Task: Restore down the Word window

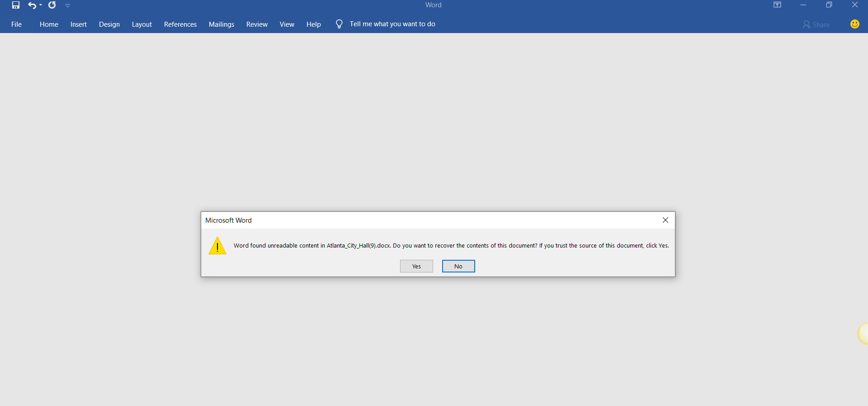Action: click(x=829, y=5)
